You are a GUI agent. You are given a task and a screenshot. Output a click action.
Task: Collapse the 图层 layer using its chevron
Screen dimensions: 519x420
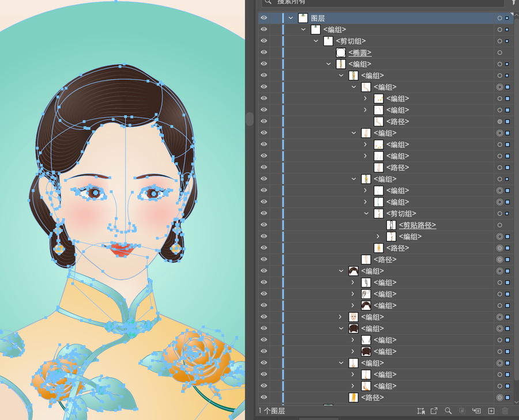pos(291,18)
